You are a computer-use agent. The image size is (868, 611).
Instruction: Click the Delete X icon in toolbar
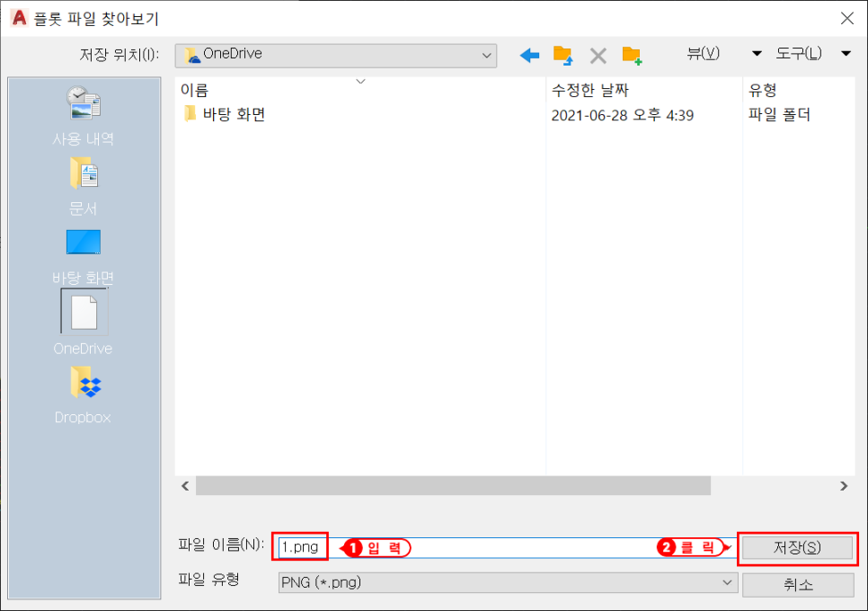[x=598, y=56]
